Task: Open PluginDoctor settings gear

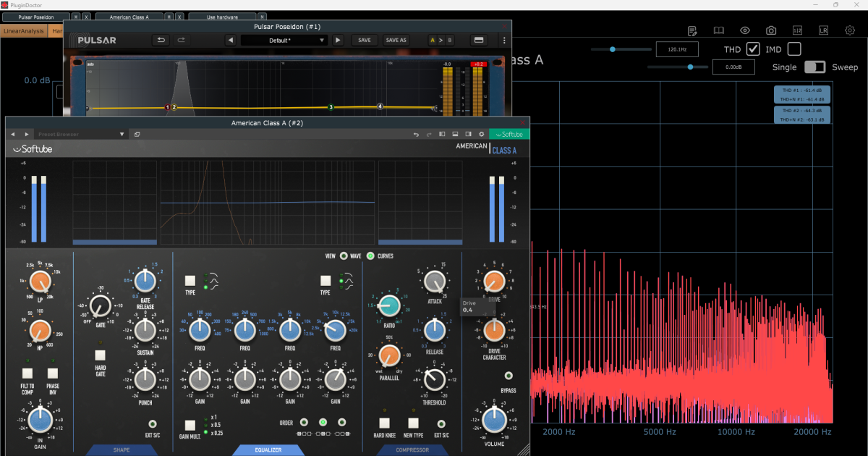Action: tap(849, 30)
